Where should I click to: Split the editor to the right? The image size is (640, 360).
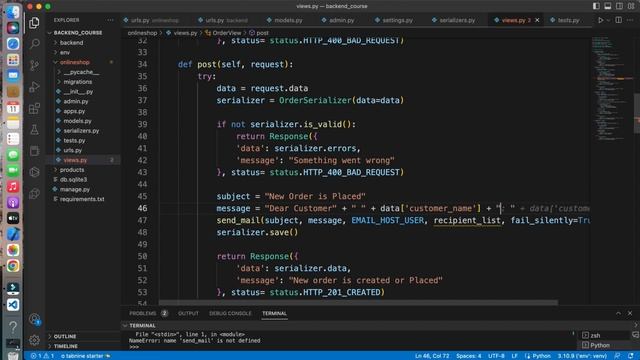pos(619,20)
